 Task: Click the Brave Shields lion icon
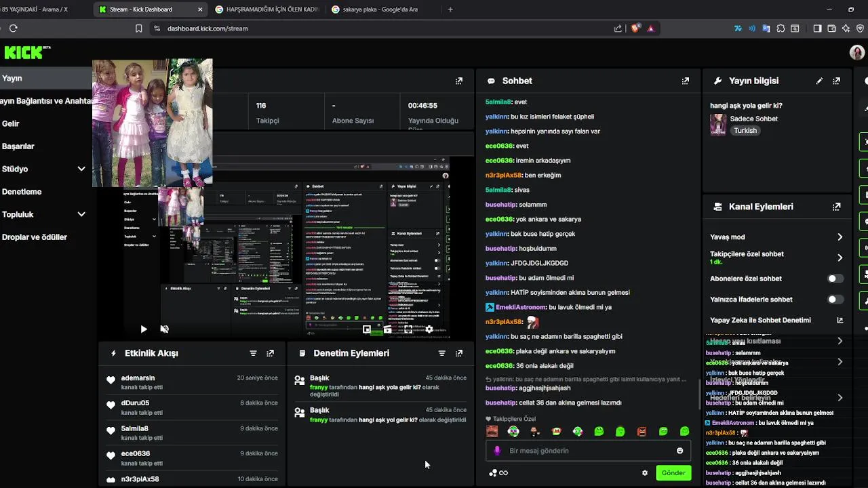pos(636,28)
